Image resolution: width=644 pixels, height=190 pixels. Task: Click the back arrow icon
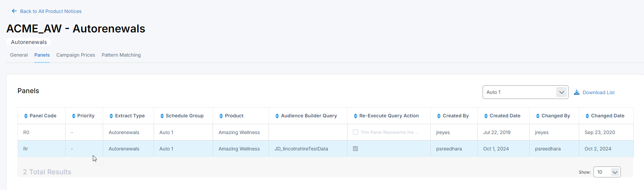14,11
